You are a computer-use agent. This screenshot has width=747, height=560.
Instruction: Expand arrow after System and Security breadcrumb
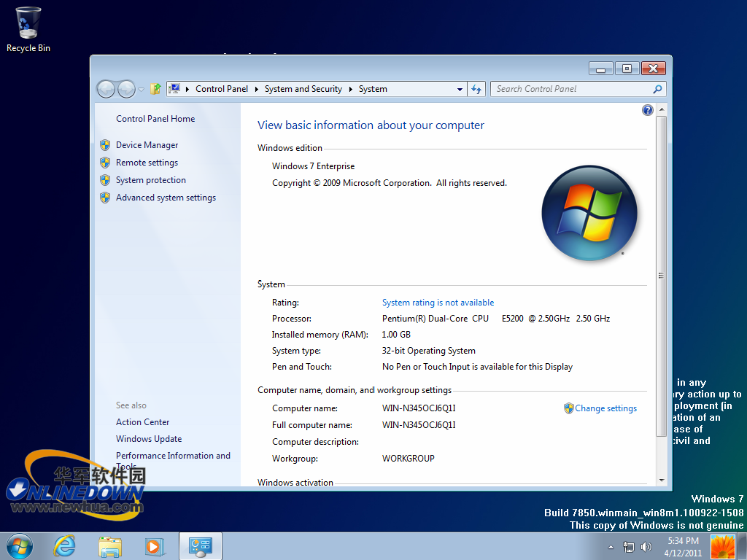pos(351,89)
